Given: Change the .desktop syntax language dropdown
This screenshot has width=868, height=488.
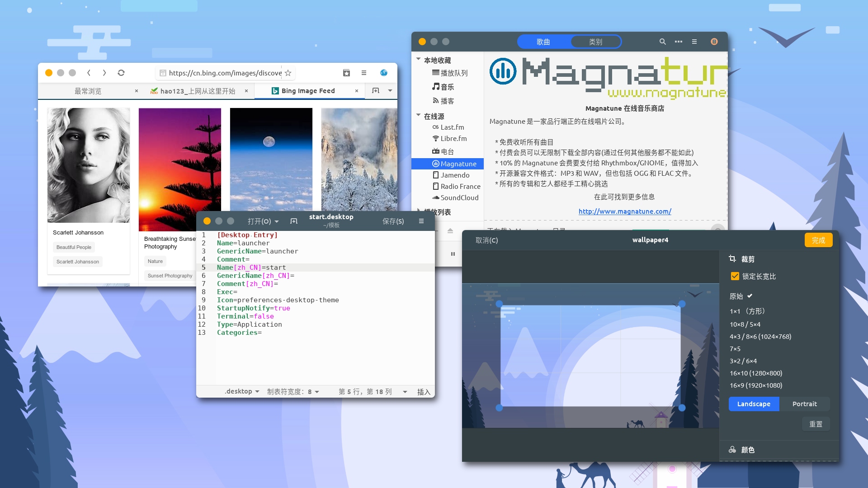Looking at the screenshot, I should click(242, 391).
